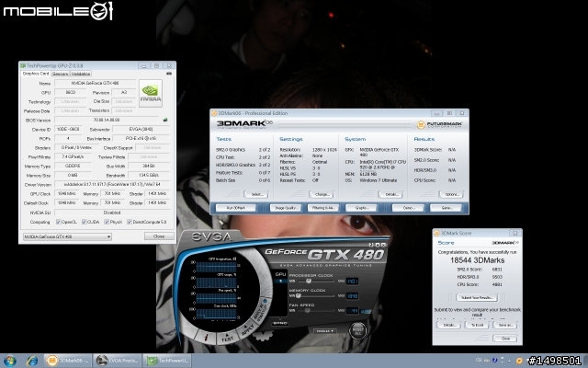588x368 pixels.
Task: Click Close in 3DMark Score window
Action: tap(505, 339)
